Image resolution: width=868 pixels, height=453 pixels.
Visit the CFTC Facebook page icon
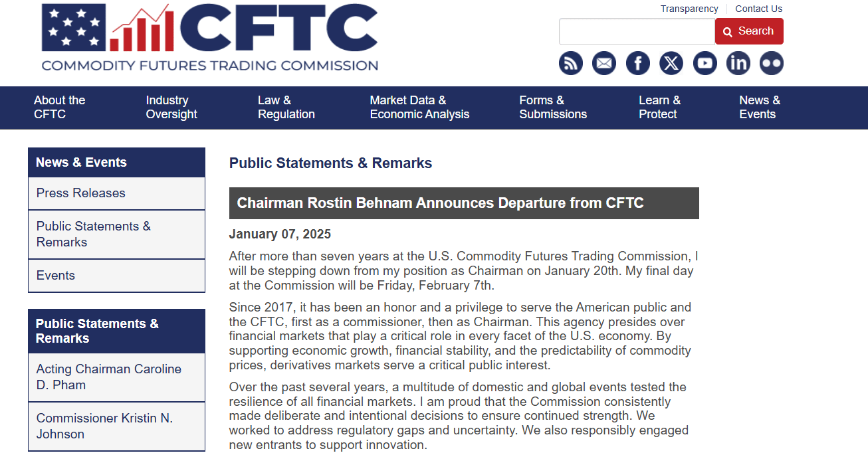(x=638, y=63)
